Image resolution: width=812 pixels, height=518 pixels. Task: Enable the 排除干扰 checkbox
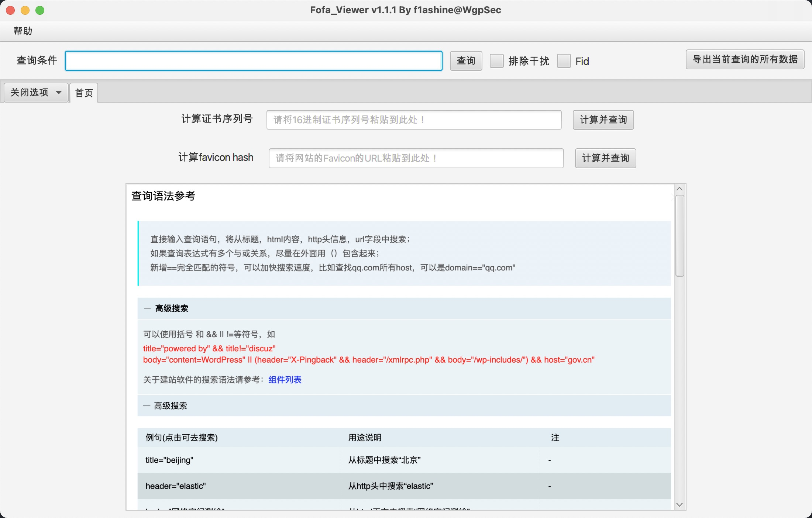click(496, 61)
